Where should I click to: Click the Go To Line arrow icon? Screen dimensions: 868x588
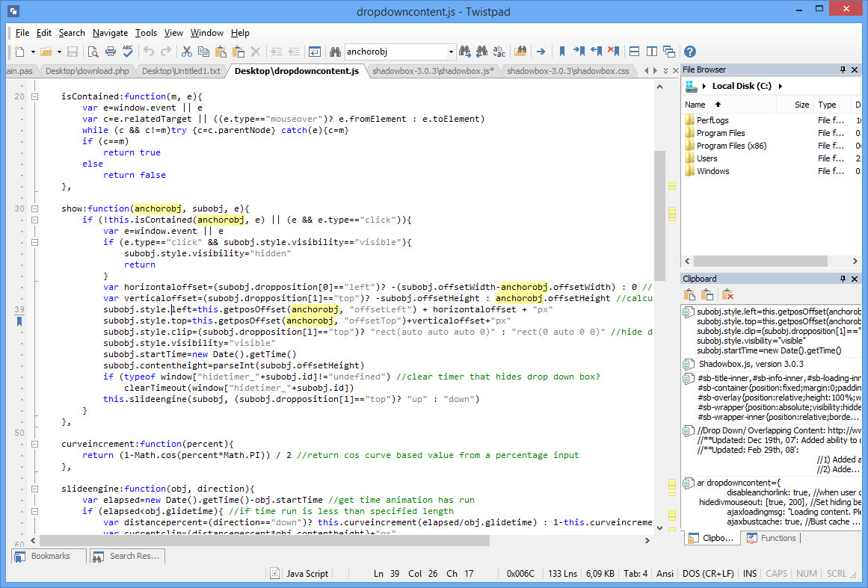pyautogui.click(x=541, y=52)
